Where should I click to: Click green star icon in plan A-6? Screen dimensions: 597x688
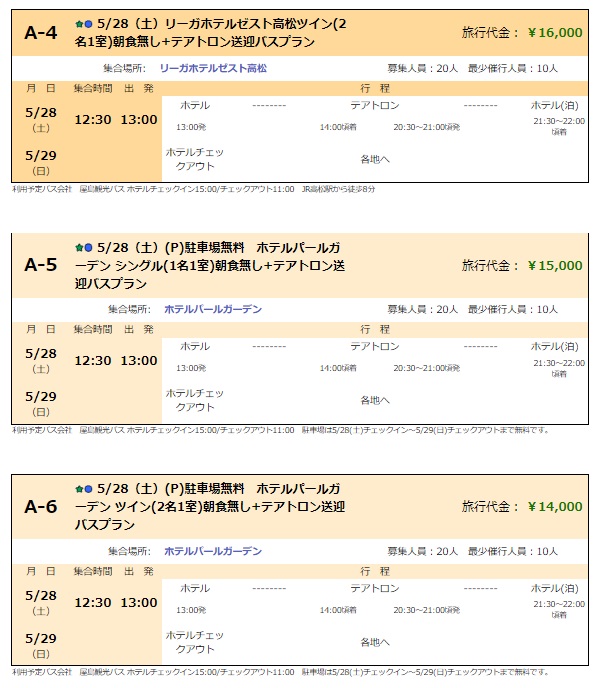point(79,489)
